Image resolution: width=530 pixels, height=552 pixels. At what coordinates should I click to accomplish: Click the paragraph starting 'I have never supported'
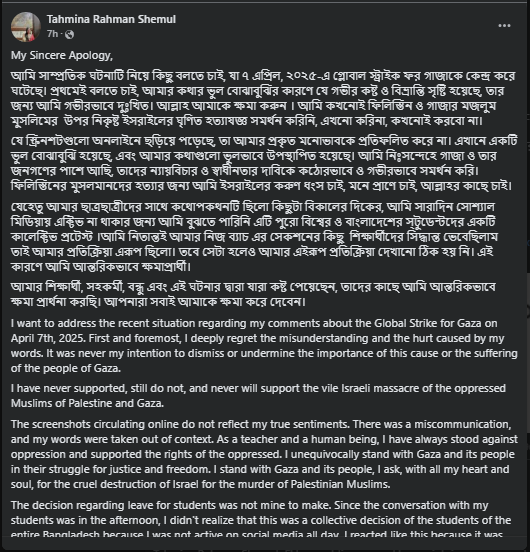258,396
